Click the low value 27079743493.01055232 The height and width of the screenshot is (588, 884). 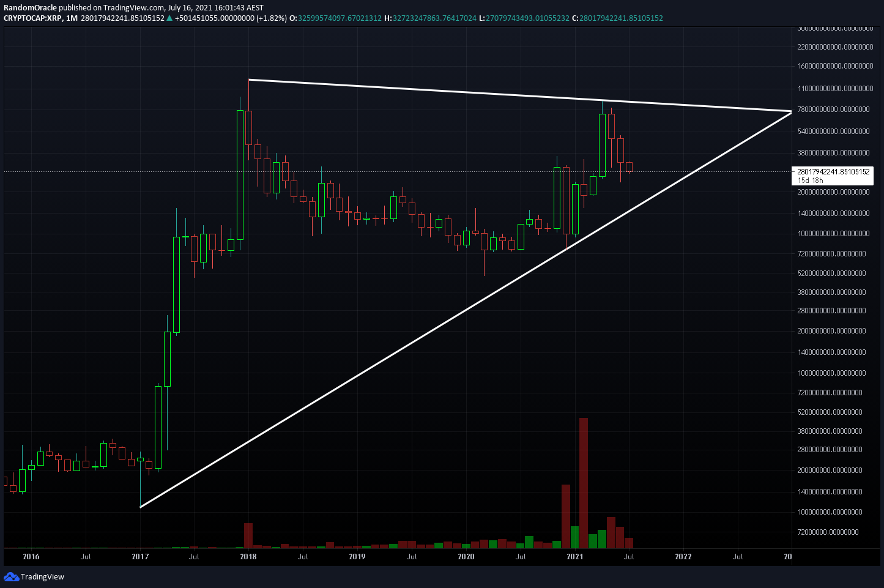click(x=527, y=18)
